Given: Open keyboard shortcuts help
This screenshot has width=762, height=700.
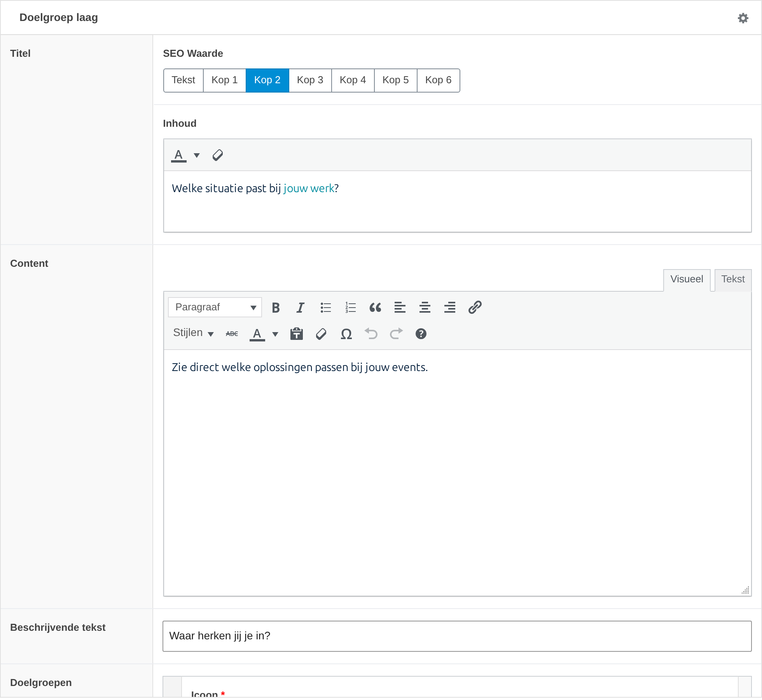Looking at the screenshot, I should tap(421, 334).
